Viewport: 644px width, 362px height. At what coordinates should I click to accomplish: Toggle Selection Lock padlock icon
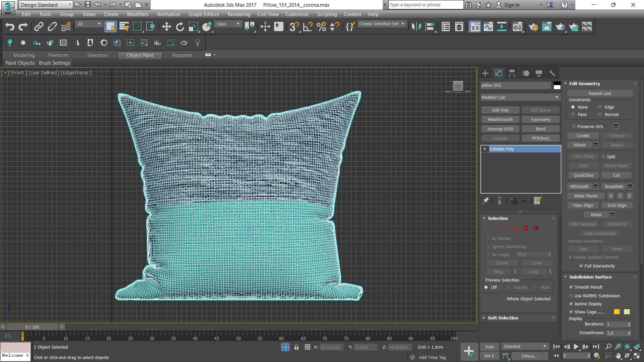click(297, 347)
